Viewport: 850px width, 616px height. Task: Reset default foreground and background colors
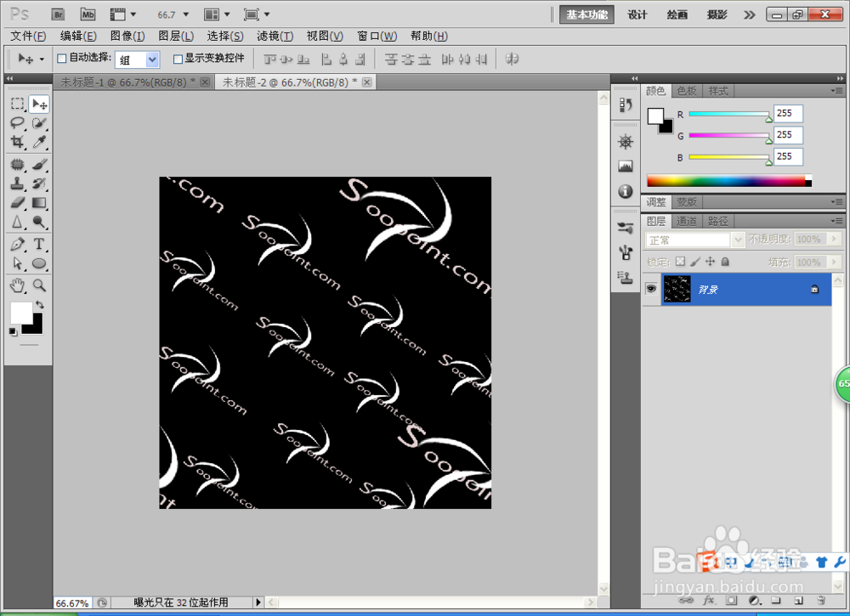(13, 331)
